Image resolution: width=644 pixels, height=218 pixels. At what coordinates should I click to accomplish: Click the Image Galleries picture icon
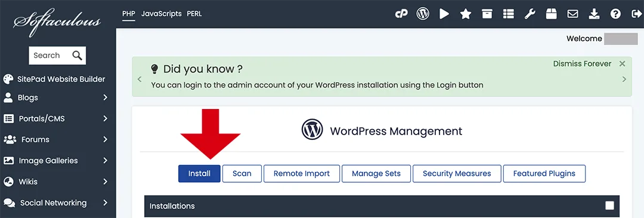(8, 161)
